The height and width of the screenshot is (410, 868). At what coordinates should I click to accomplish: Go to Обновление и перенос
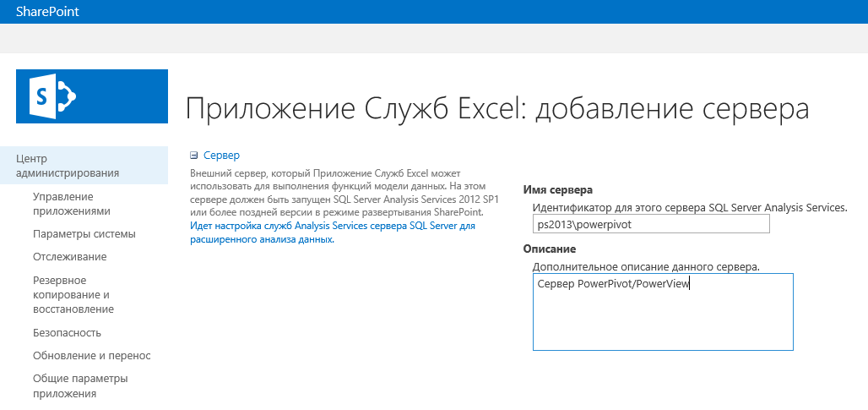[92, 356]
